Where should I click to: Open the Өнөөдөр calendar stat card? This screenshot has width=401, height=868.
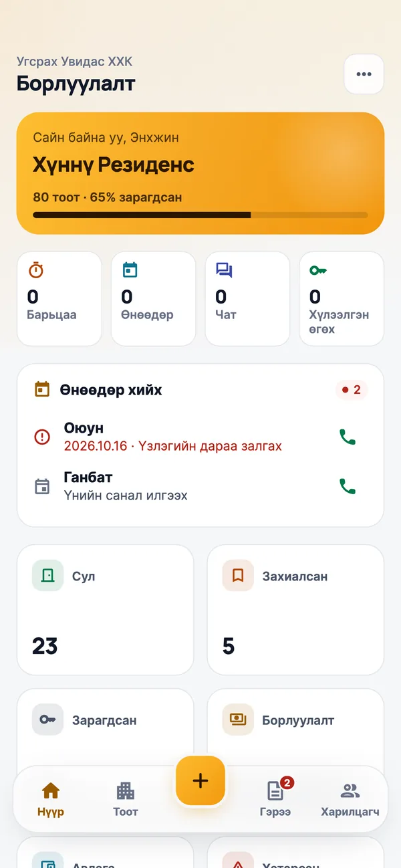click(x=154, y=299)
